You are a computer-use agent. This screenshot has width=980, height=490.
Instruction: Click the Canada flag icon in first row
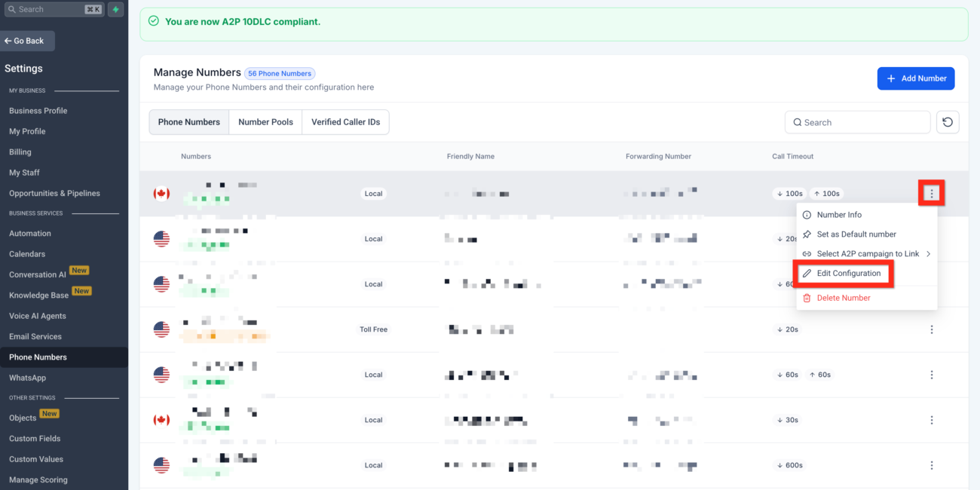[x=161, y=194]
